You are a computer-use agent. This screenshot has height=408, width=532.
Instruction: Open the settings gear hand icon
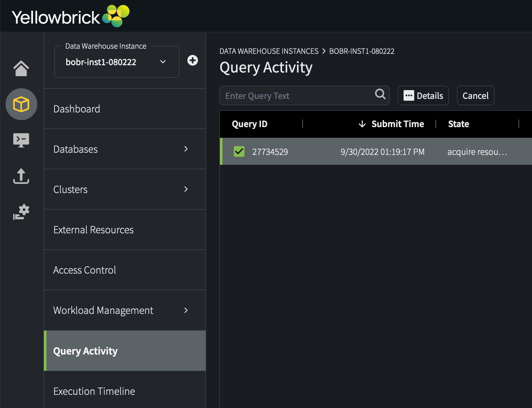coord(21,212)
